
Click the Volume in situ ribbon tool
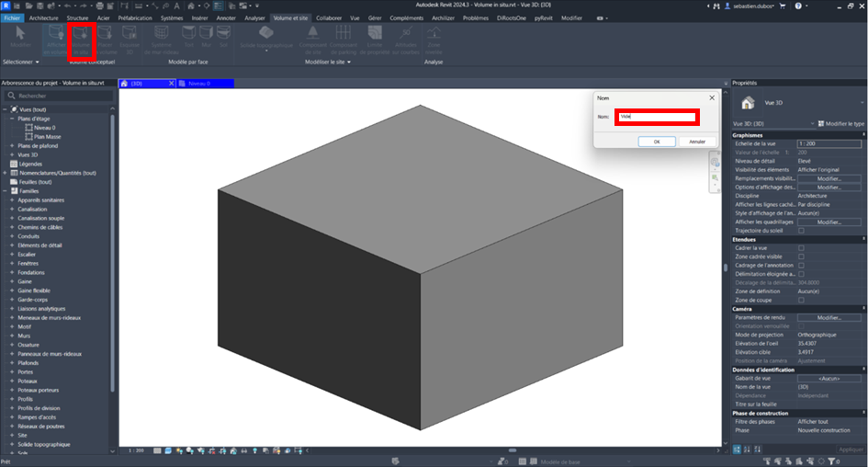tap(83, 42)
